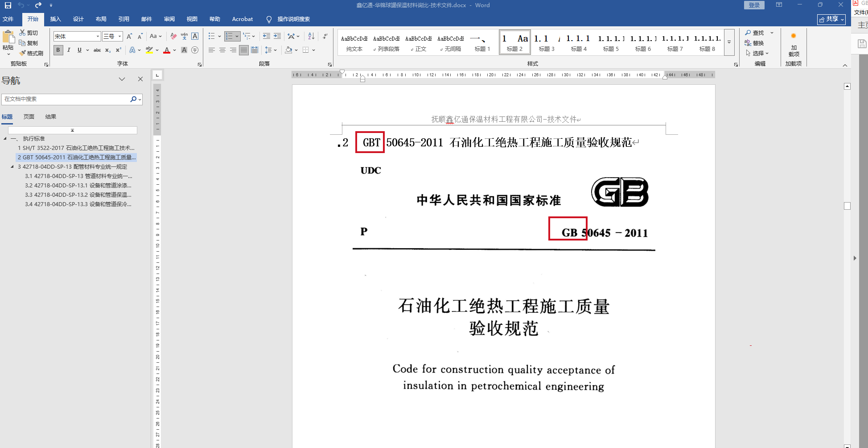This screenshot has width=868, height=448.
Task: Open the 页面 (Pages) navigation tab
Action: pyautogui.click(x=29, y=117)
